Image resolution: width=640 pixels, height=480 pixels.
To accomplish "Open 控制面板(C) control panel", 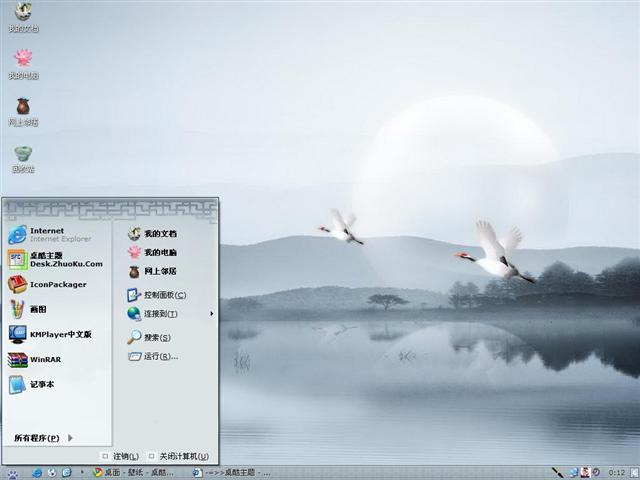I will (x=157, y=295).
